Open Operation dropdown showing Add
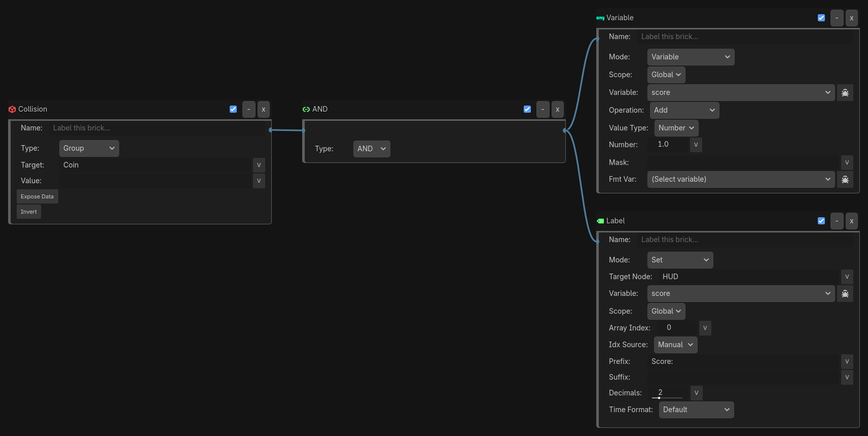Image resolution: width=868 pixels, height=436 pixels. pyautogui.click(x=684, y=110)
